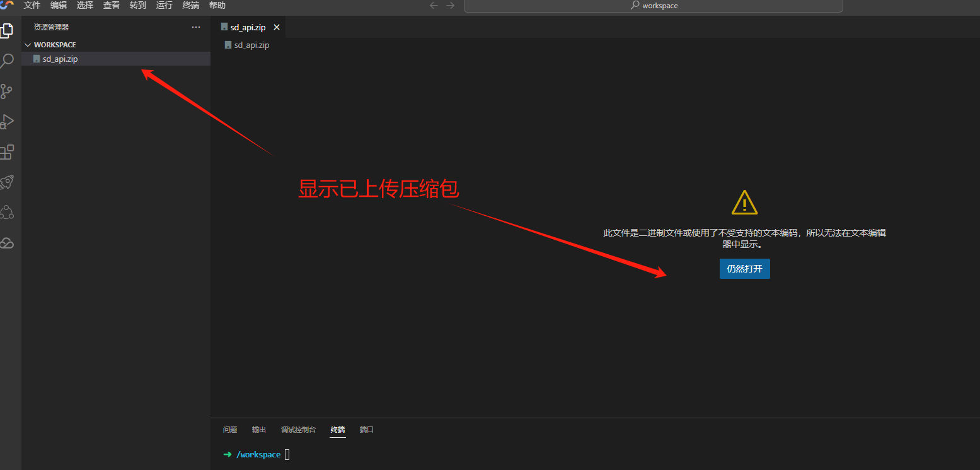980x470 pixels.
Task: Switch to the 终端 panel tab
Action: (338, 430)
